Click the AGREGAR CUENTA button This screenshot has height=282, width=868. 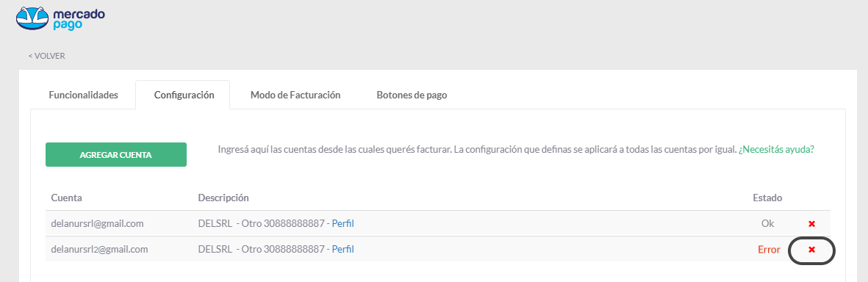coord(115,155)
